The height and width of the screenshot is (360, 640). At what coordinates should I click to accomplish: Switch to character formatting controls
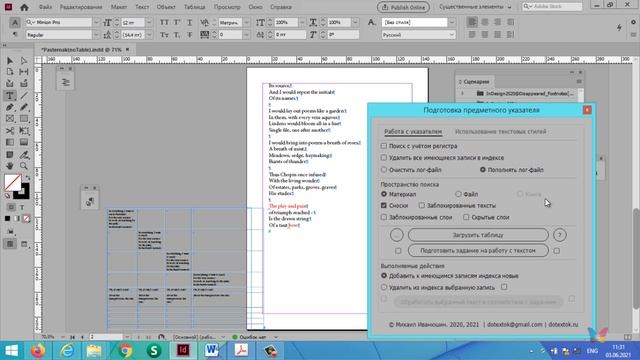(15, 22)
